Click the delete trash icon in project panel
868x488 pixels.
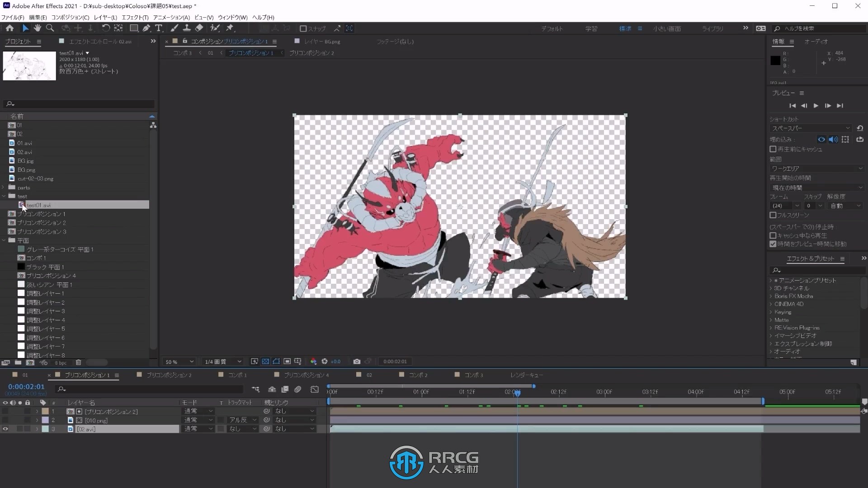click(78, 362)
